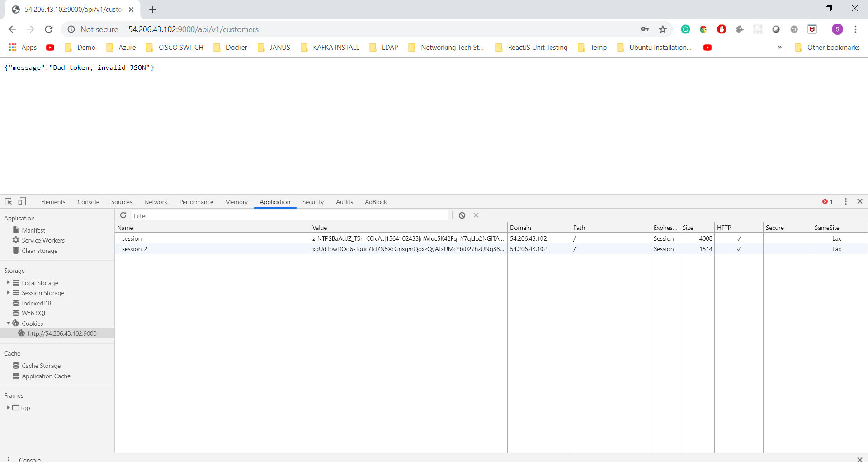Switch to the Network tab
Viewport: 868px width, 462px height.
coord(156,202)
